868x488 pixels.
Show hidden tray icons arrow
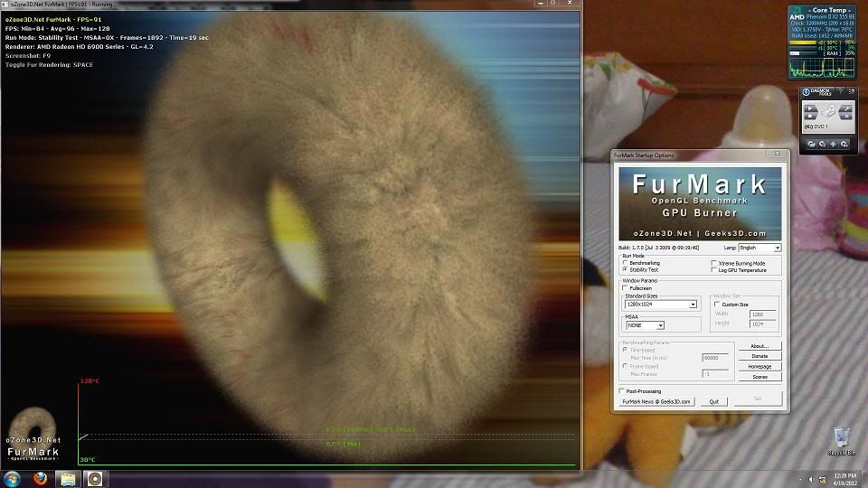click(x=800, y=479)
